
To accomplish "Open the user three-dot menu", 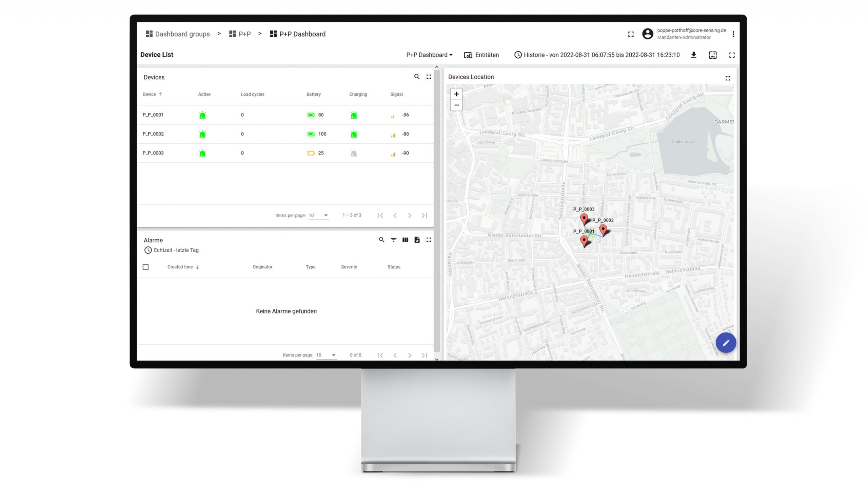I will pos(733,34).
